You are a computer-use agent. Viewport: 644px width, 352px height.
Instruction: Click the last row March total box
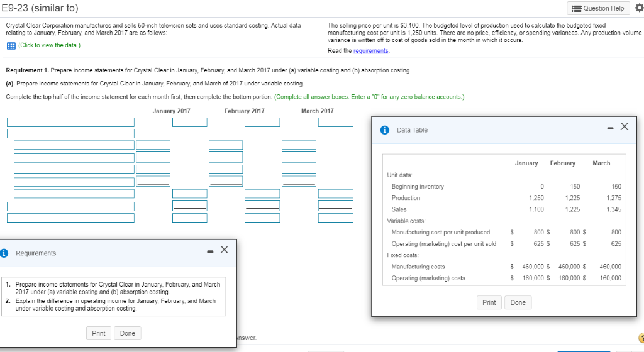(x=336, y=217)
